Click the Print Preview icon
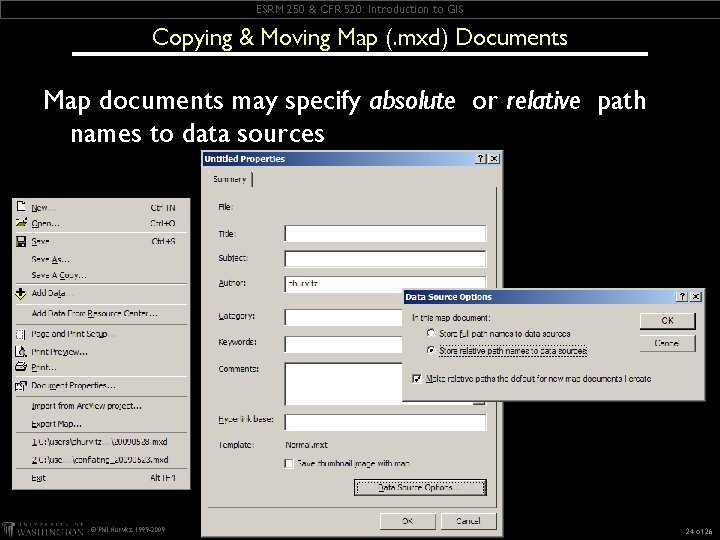The width and height of the screenshot is (720, 540). 21,352
